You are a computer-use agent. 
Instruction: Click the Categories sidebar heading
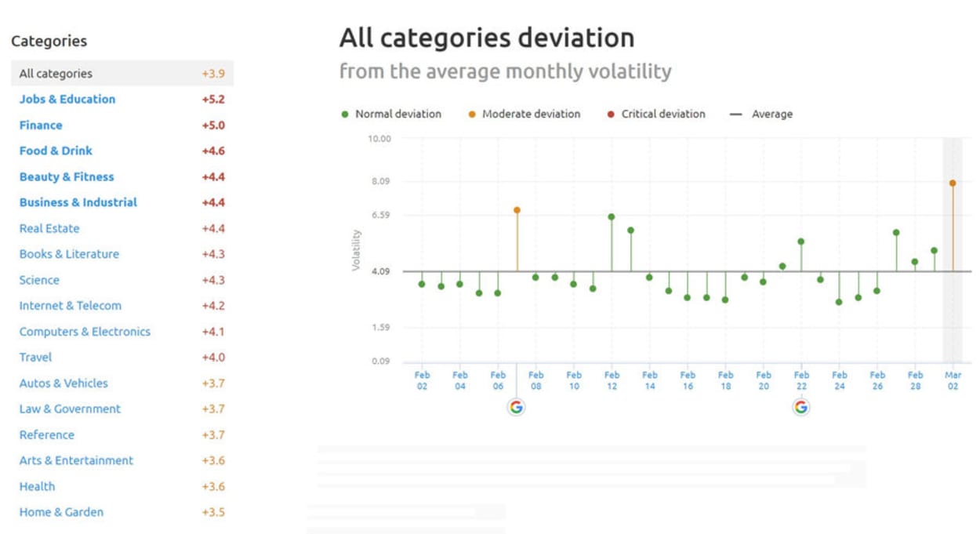[49, 42]
